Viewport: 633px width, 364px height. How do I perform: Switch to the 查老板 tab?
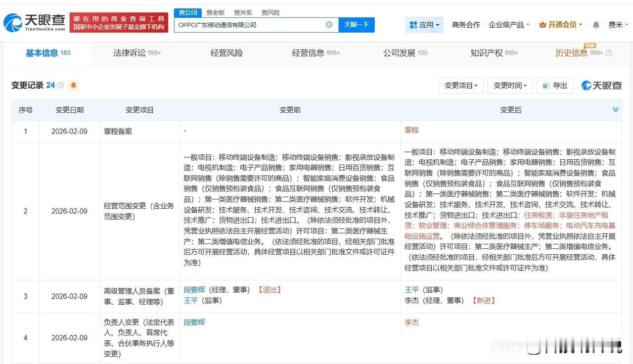pos(216,12)
